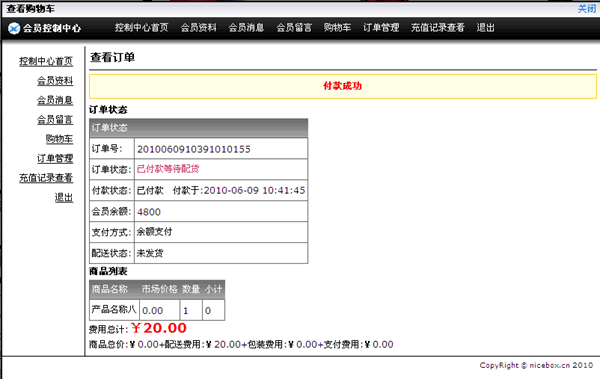Click the subtotal cell showing 0

click(213, 310)
